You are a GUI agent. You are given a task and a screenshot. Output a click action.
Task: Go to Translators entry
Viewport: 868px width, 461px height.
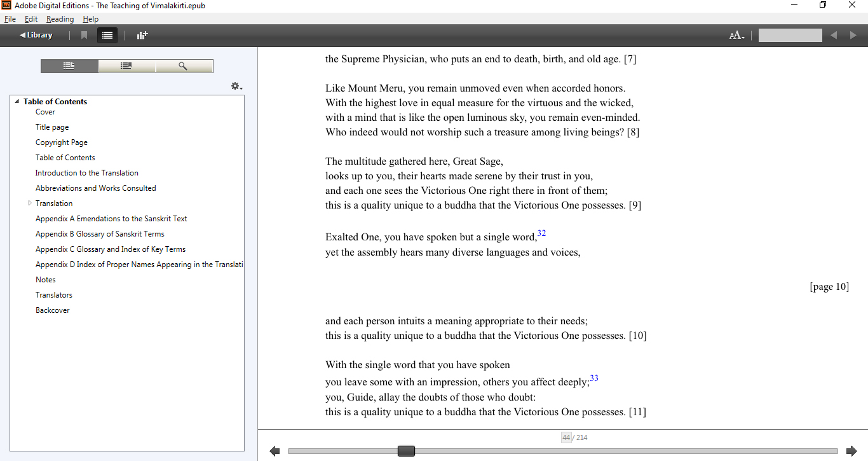(54, 295)
